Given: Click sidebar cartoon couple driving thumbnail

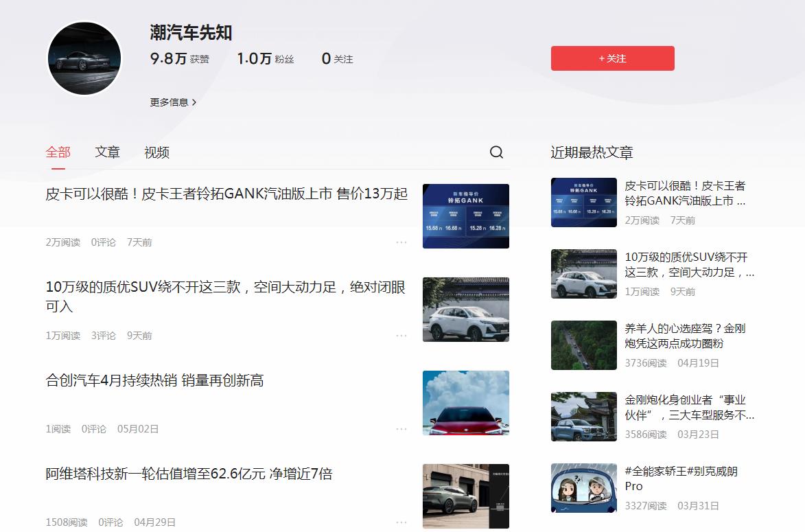Looking at the screenshot, I should click(x=584, y=488).
